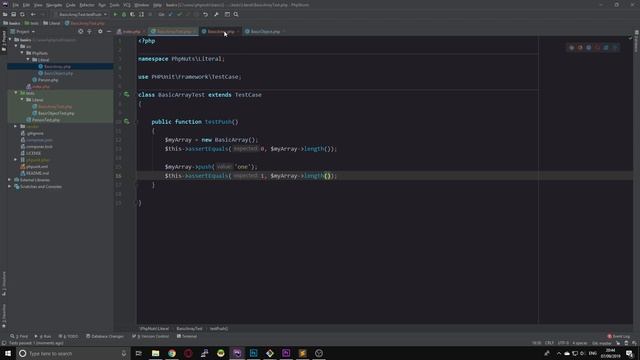This screenshot has width=640, height=360.
Task: Open the first browser preview icon in editor
Action: tap(571, 48)
